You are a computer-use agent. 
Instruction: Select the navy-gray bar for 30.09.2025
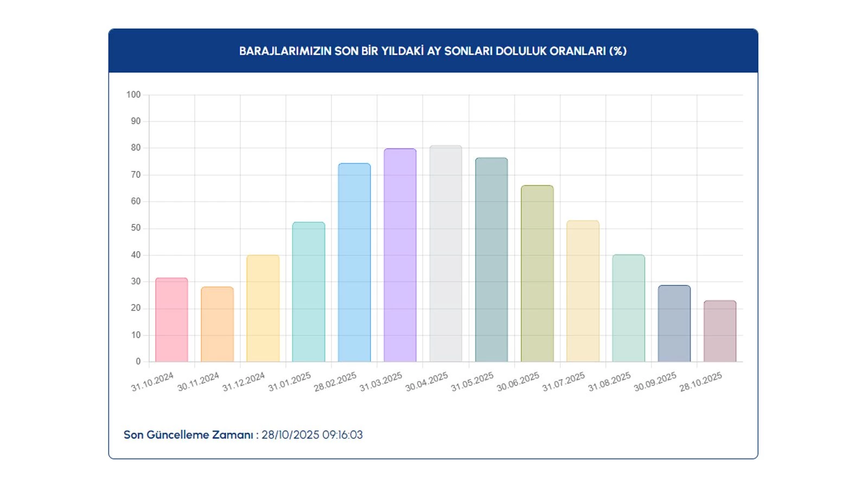click(674, 324)
